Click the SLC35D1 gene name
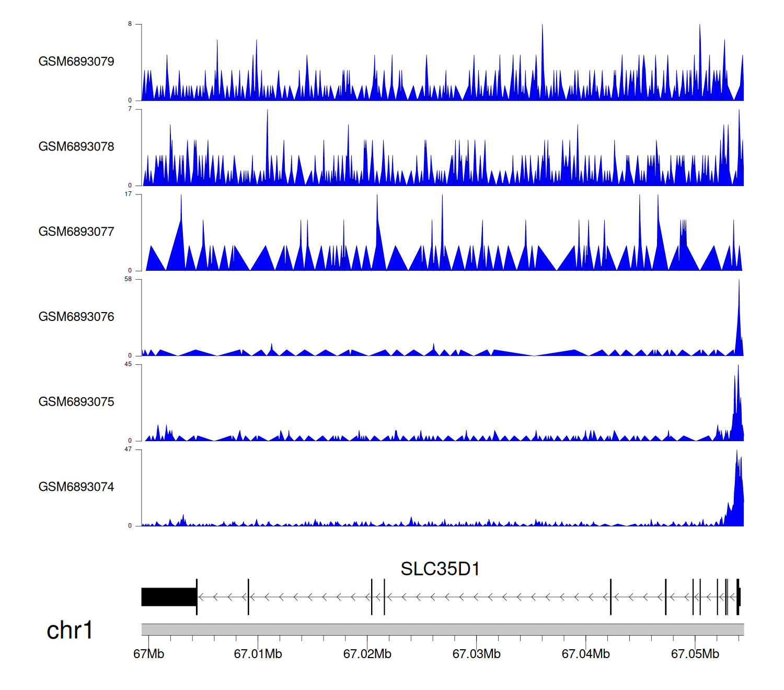784x690 pixels. coord(440,569)
